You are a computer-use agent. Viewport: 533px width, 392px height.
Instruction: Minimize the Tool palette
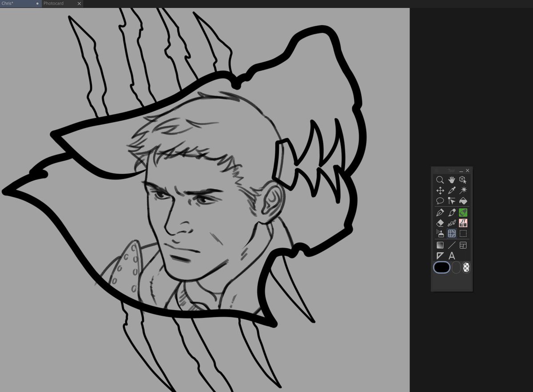(x=461, y=170)
